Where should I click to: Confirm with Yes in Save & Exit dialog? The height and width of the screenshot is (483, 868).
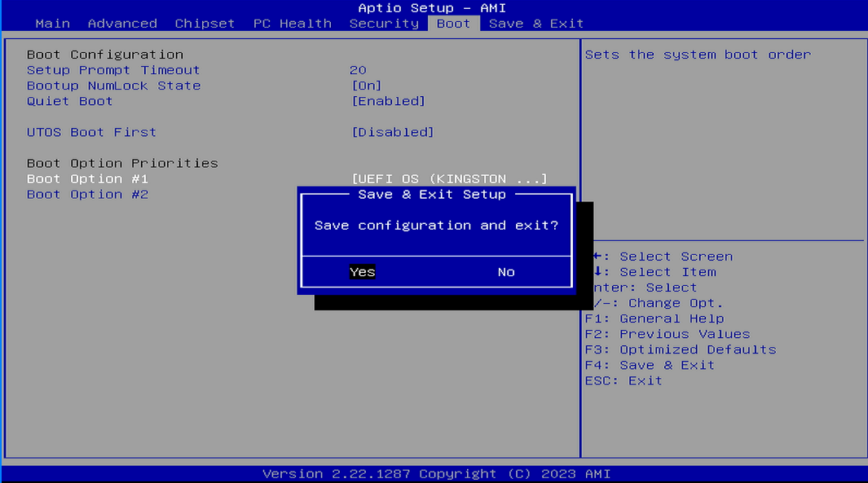click(363, 272)
